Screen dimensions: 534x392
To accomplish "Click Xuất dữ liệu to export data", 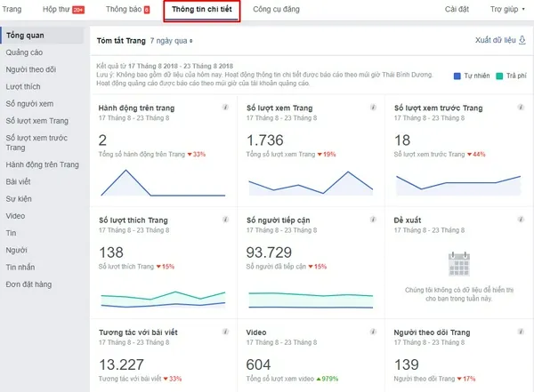I will click(x=500, y=41).
